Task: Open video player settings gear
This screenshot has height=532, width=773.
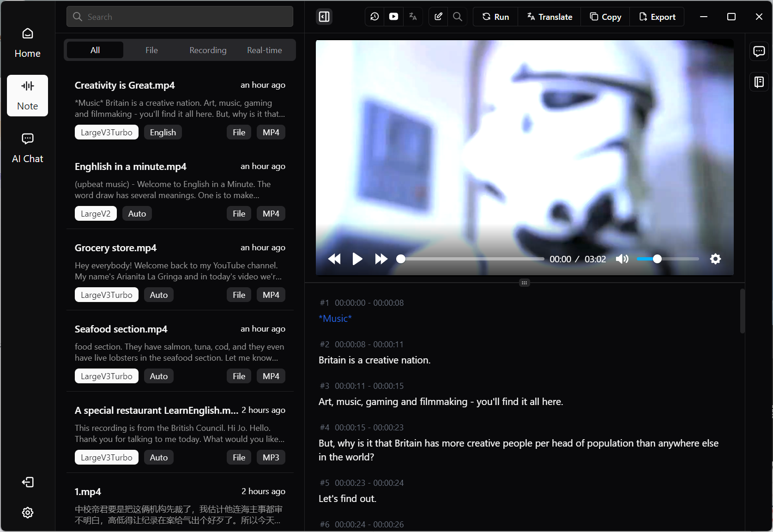Action: pos(715,259)
